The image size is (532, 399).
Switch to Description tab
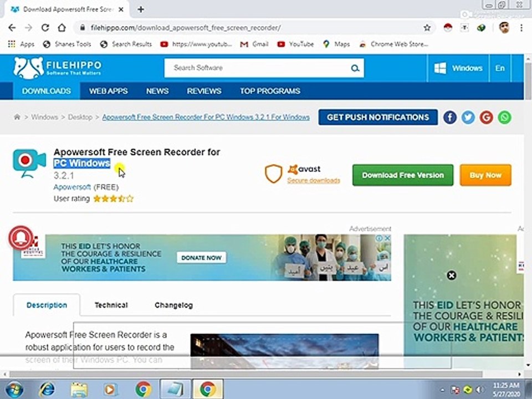47,305
